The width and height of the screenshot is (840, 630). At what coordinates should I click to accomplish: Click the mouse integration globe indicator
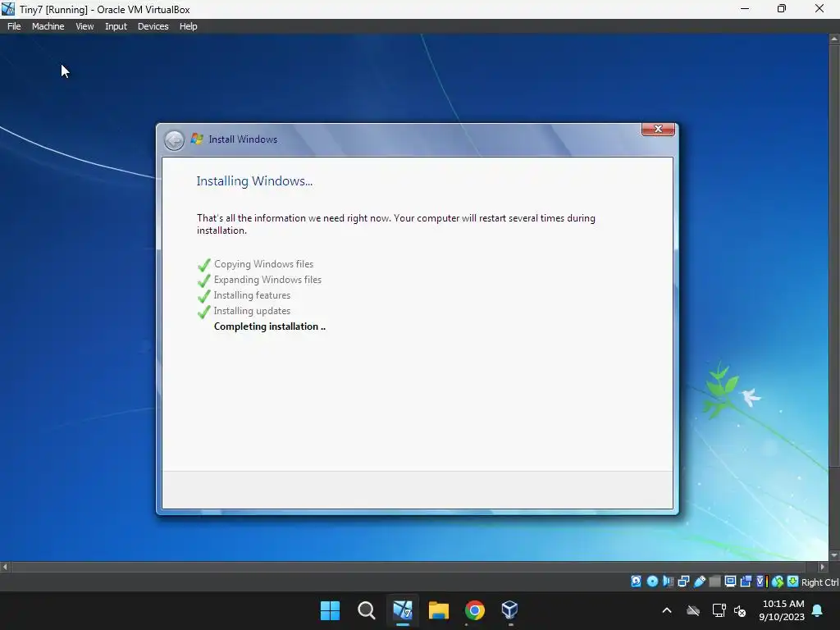click(778, 582)
